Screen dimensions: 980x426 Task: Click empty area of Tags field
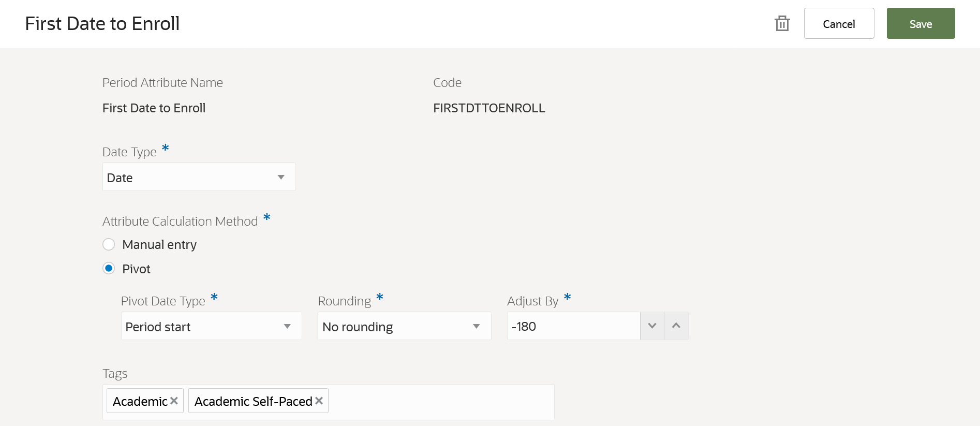pyautogui.click(x=440, y=402)
